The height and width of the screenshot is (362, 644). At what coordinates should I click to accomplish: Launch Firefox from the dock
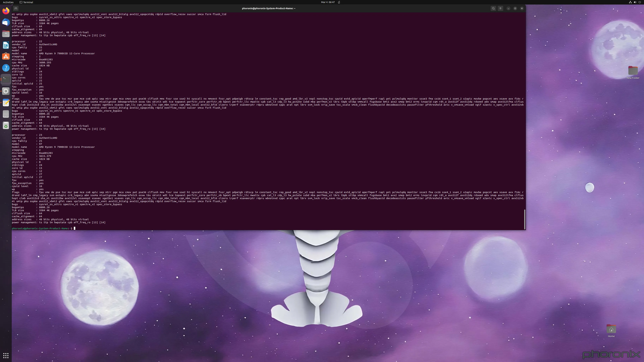(x=6, y=11)
